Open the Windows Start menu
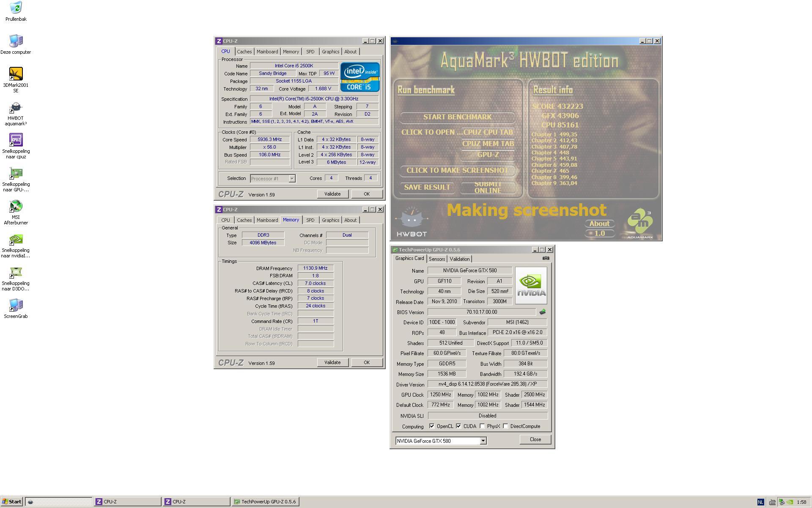 (12, 502)
